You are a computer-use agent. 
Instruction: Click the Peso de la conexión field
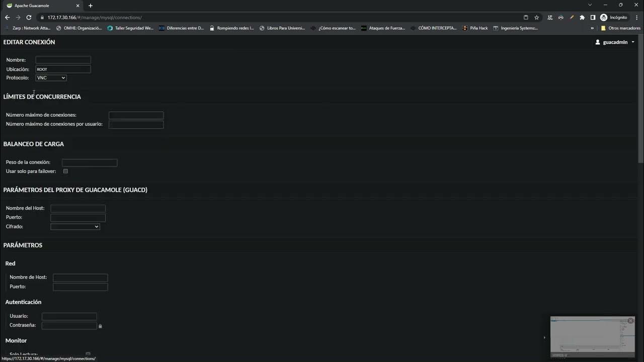(x=90, y=162)
